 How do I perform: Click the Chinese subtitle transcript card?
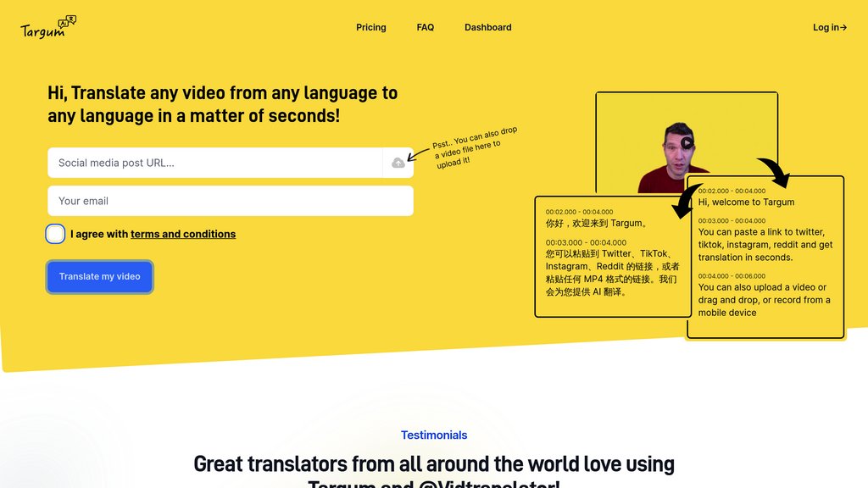coord(609,258)
